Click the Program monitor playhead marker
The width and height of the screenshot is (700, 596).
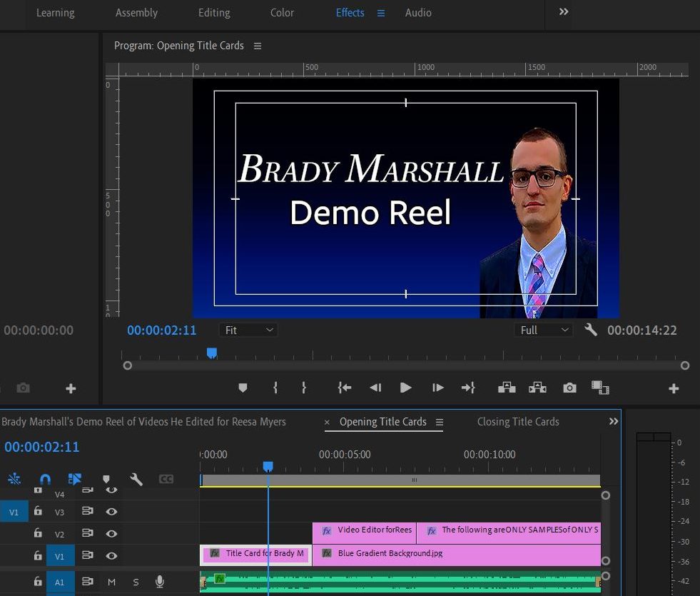(212, 353)
